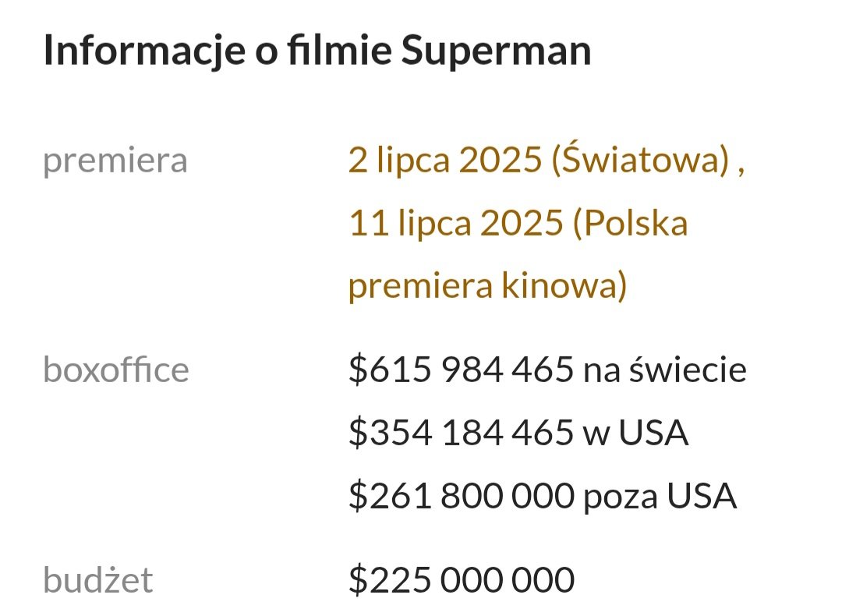Click the $354 184 465 gross value
The width and height of the screenshot is (842, 616).
click(462, 432)
